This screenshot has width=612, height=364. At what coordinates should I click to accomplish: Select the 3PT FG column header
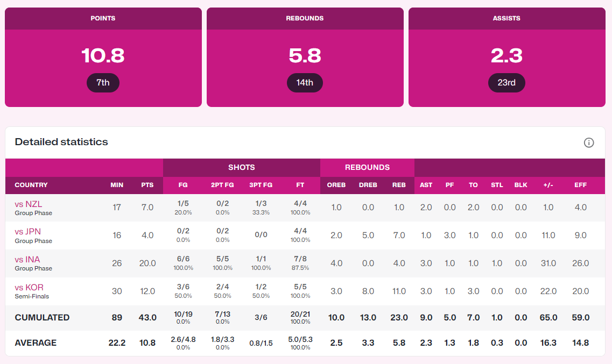261,185
